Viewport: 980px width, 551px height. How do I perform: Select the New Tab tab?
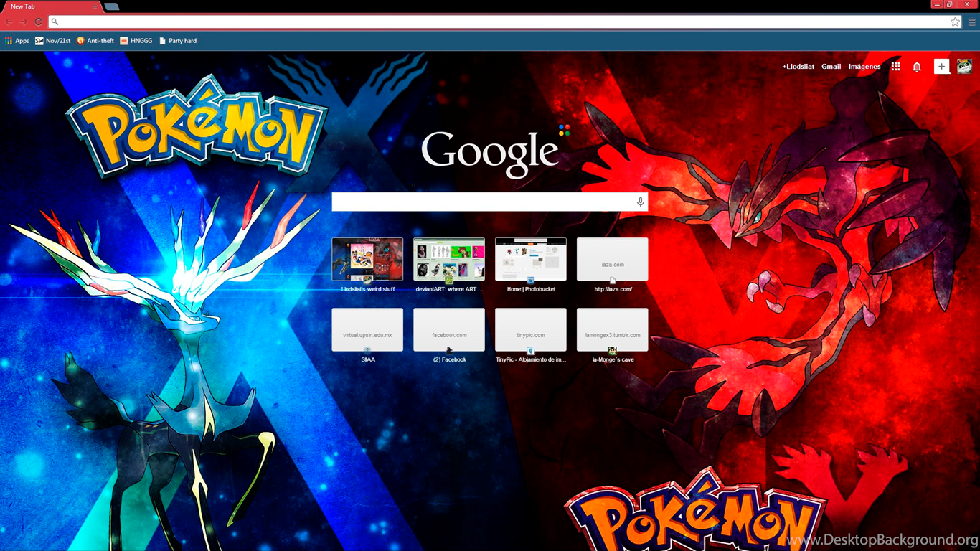(52, 7)
